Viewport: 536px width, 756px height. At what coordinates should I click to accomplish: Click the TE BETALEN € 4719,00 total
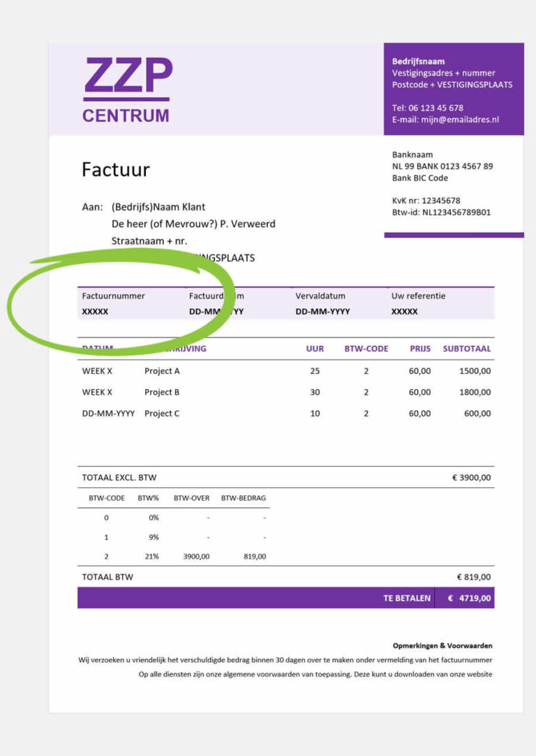469,598
